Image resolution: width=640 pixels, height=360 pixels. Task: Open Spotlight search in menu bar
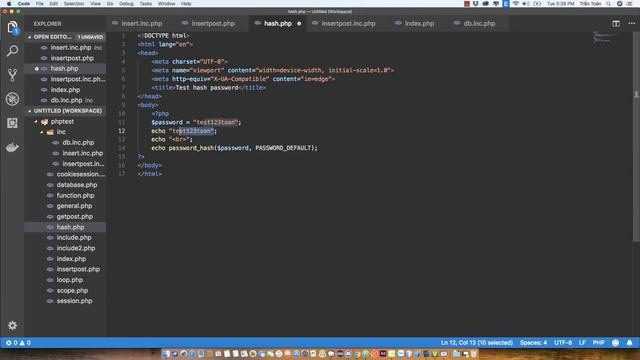click(x=609, y=4)
